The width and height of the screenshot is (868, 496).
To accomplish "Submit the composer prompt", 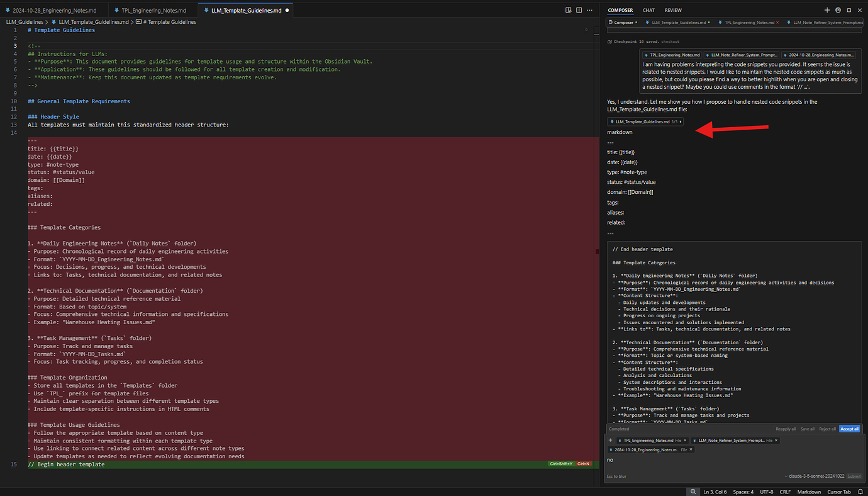I will 854,476.
